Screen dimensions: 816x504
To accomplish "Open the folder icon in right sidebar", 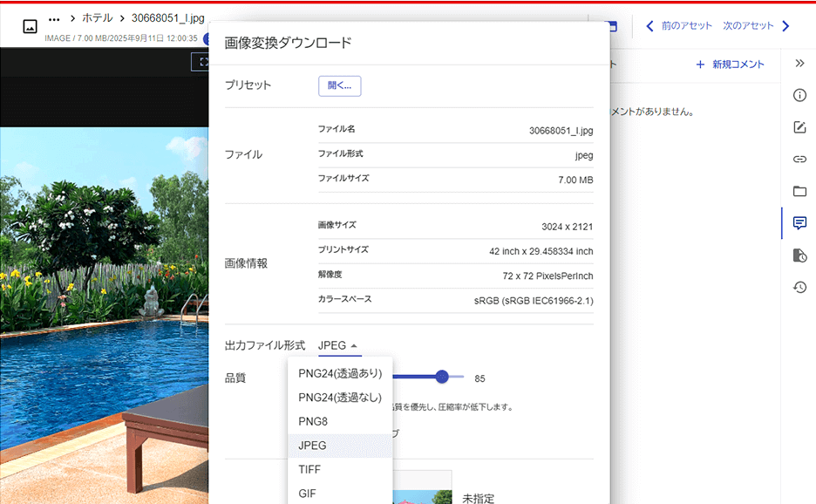I will (x=799, y=190).
